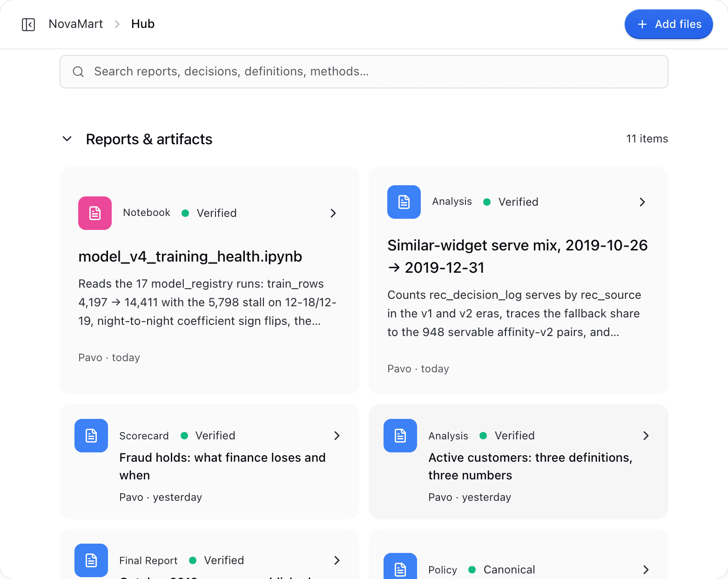Open "Active customers: three definitions, three numbers"
This screenshot has width=728, height=579.
pyautogui.click(x=531, y=466)
